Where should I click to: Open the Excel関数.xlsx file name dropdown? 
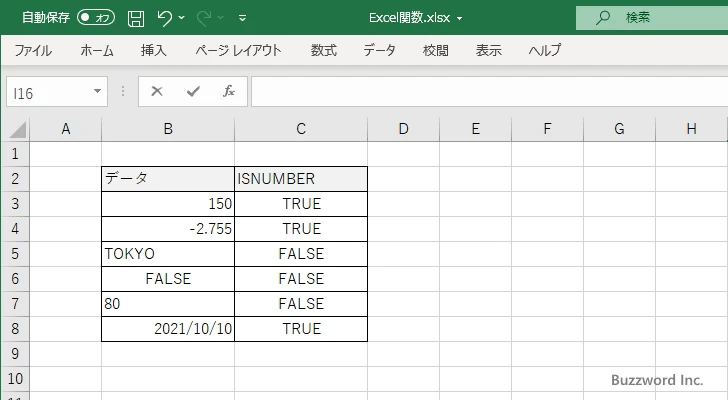click(460, 19)
